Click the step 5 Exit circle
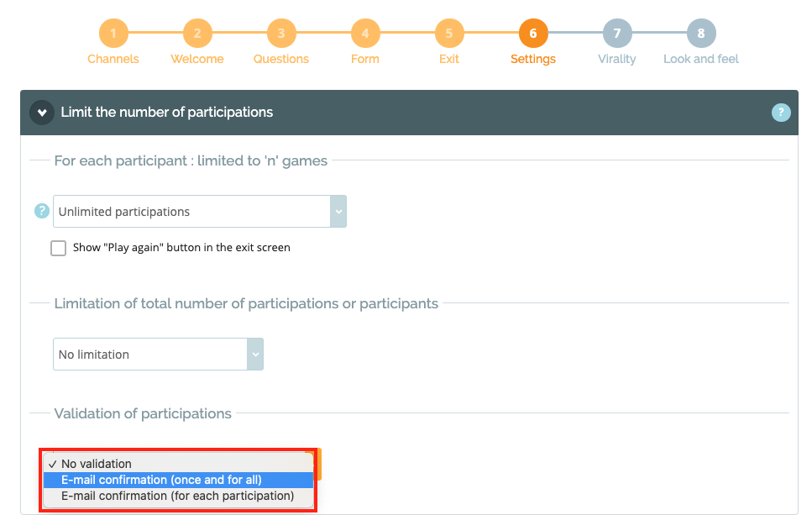 point(449,34)
